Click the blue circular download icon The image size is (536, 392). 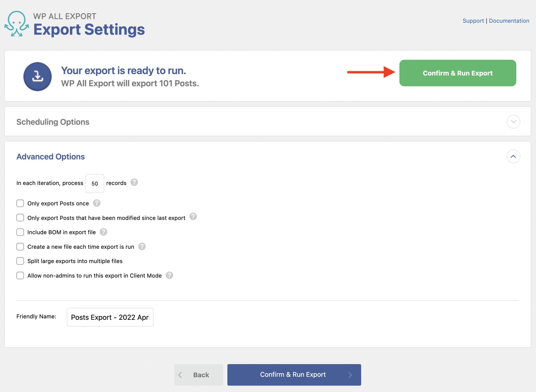37,76
